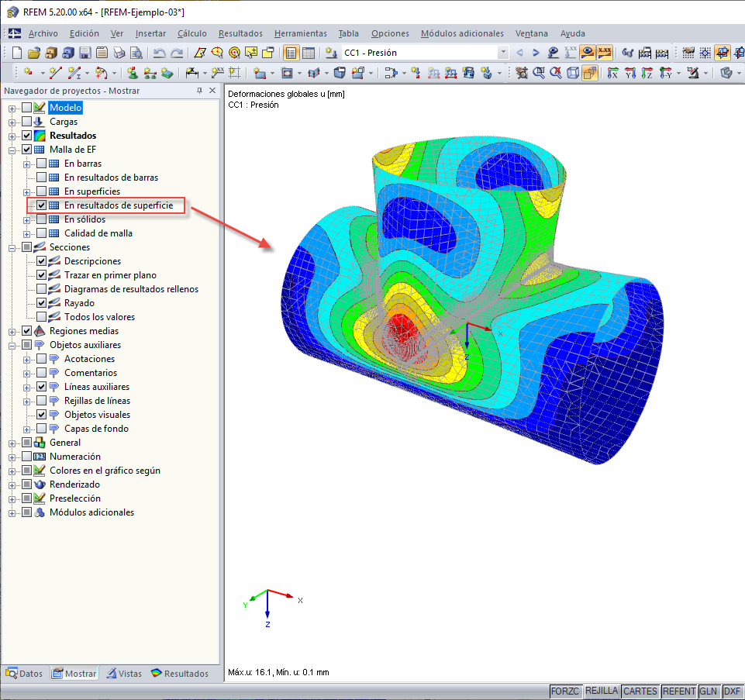Screen dimensions: 745x700
Task: Enable the Cargas checkbox
Action: 26,122
